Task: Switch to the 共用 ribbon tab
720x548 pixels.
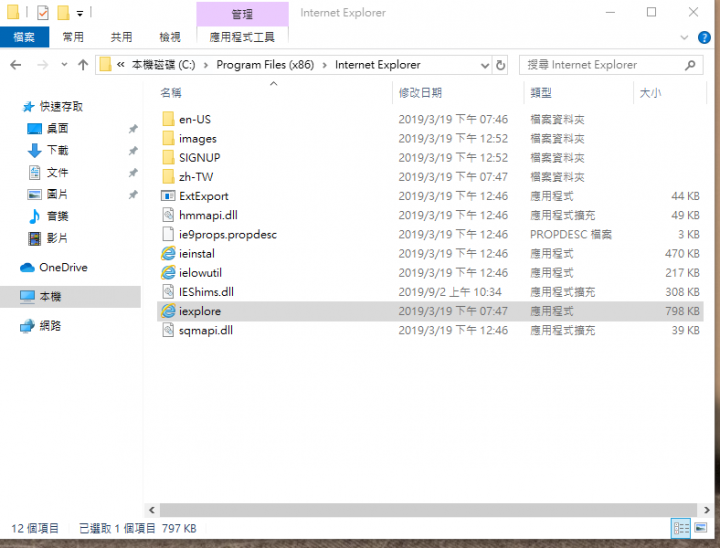Action: pos(121,37)
